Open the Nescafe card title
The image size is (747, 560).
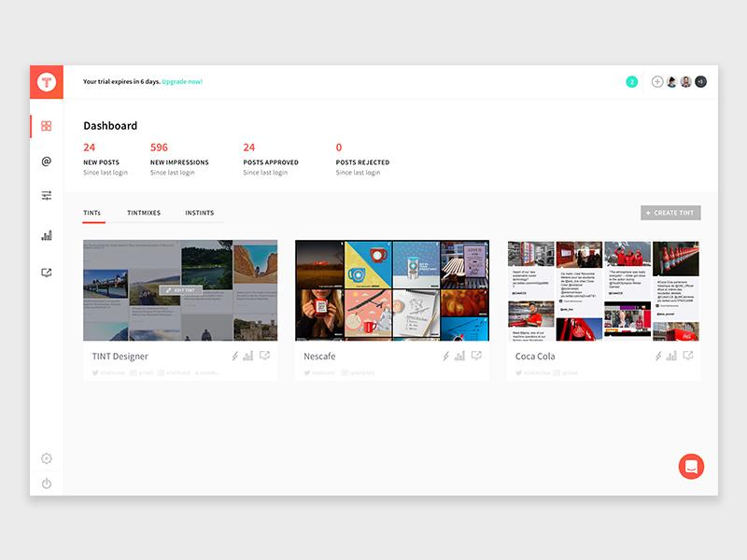tap(319, 357)
